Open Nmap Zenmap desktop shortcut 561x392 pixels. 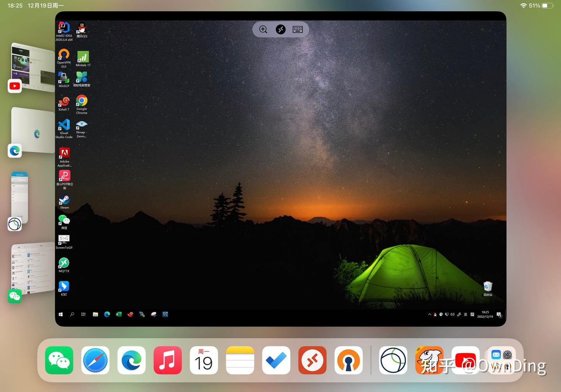tap(82, 129)
